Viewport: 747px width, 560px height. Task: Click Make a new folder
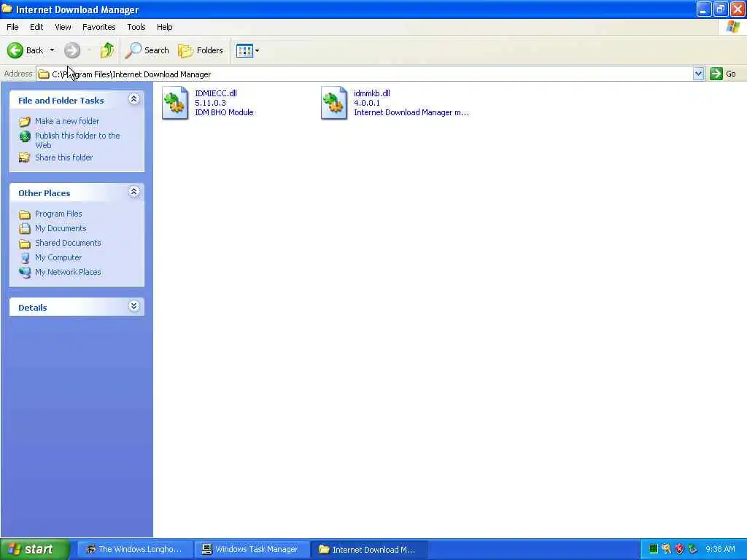[67, 121]
